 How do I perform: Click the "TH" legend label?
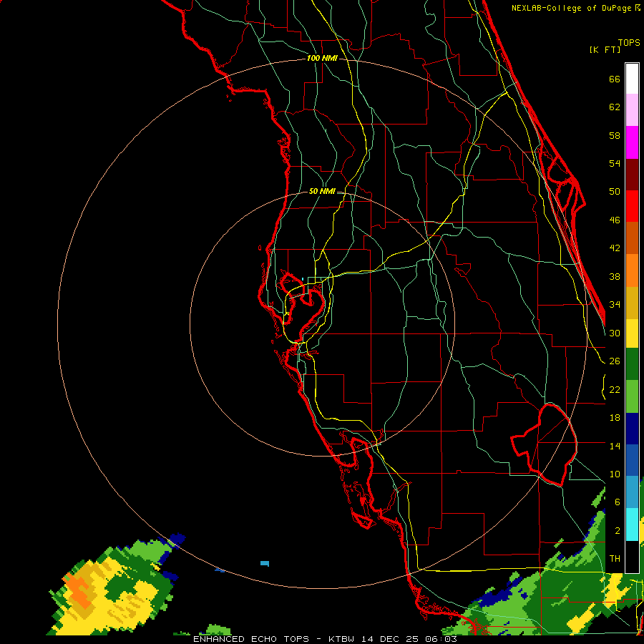[615, 559]
